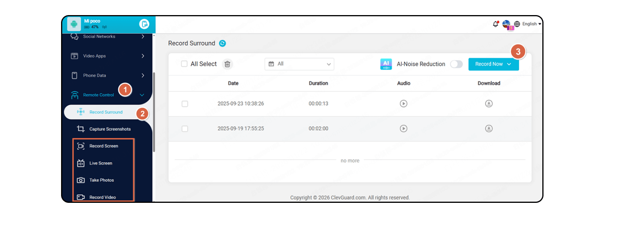This screenshot has width=644, height=240.
Task: Play audio of the 2025-09-19 recording
Action: point(404,129)
